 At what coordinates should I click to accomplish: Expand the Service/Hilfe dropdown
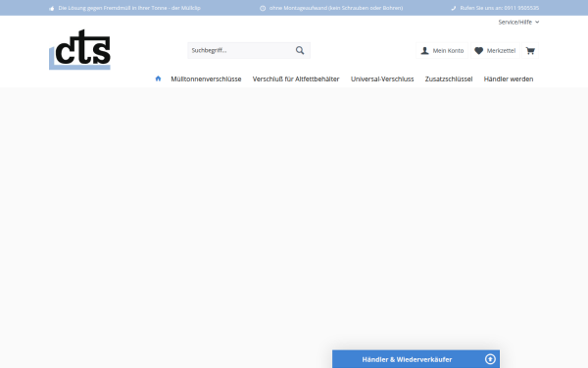[518, 23]
